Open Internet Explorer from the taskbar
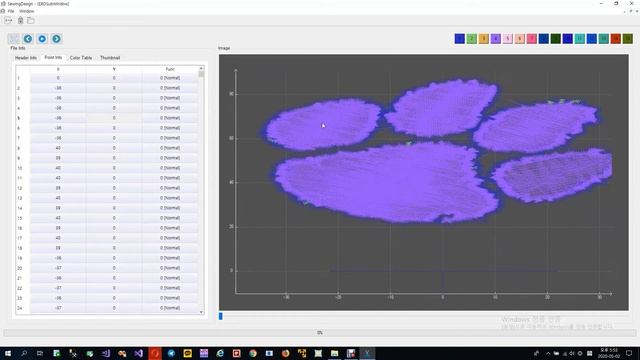 tap(220, 353)
